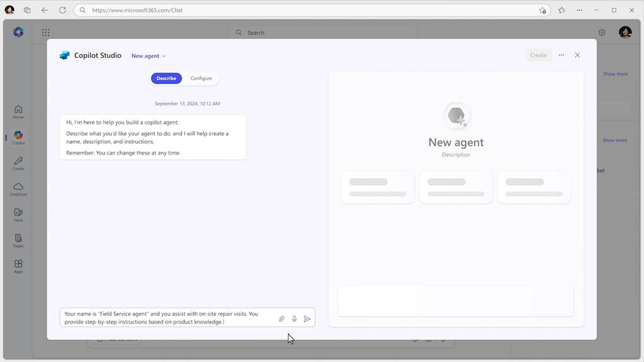Open Apps in the sidebar

(x=18, y=266)
